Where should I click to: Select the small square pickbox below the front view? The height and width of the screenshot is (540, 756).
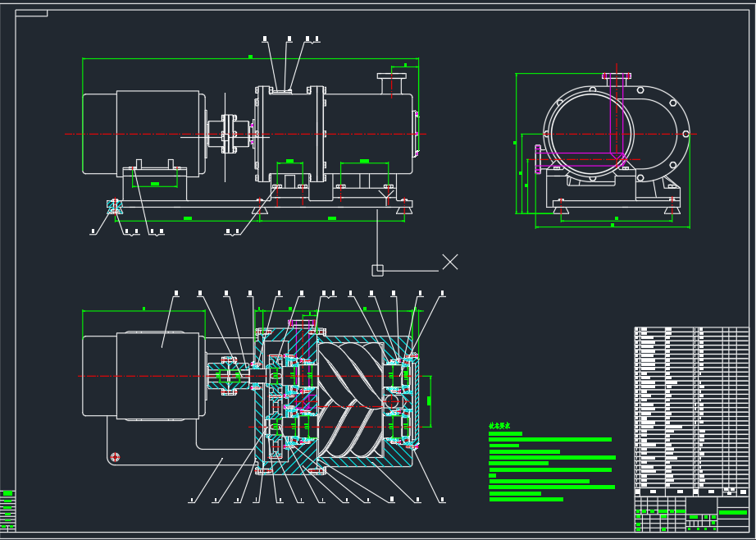click(377, 270)
